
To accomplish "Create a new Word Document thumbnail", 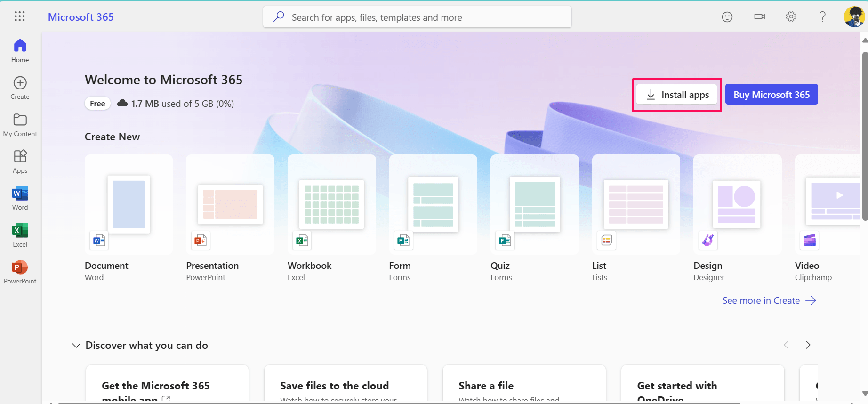I will [129, 204].
